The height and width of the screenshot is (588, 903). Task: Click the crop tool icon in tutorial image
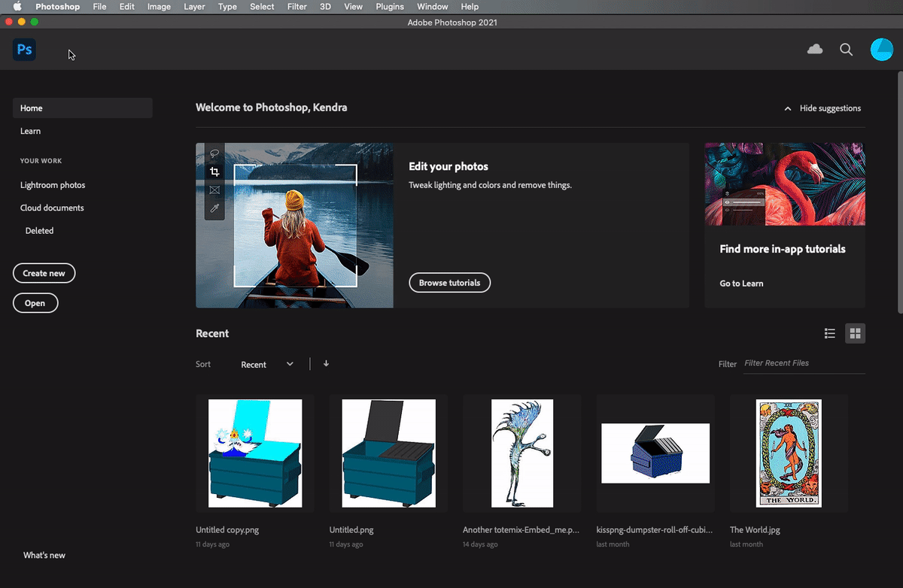pos(214,172)
